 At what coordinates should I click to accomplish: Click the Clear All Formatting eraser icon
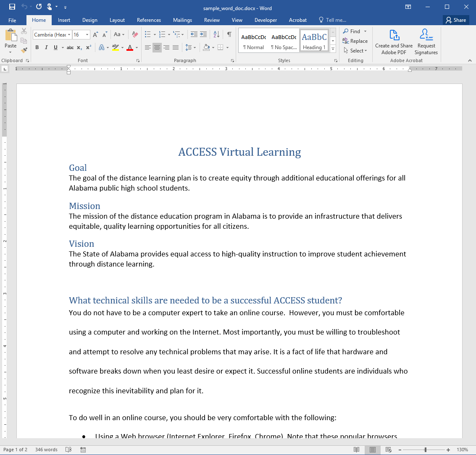tap(135, 34)
